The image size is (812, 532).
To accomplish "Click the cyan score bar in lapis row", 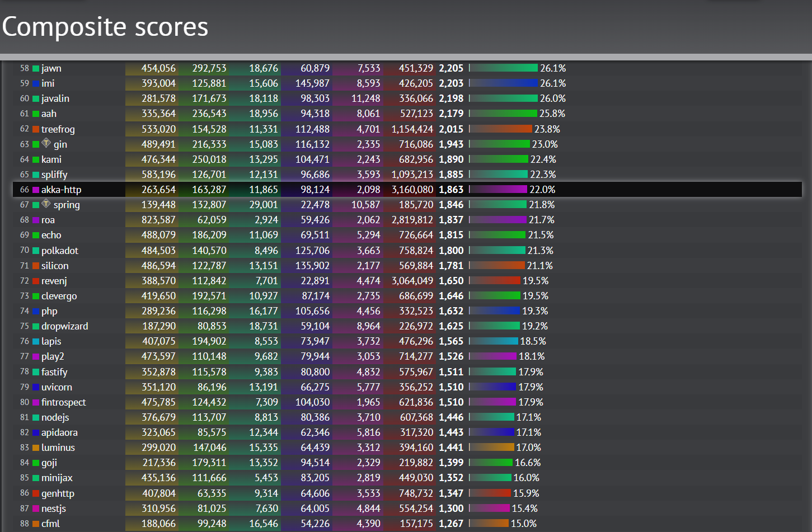I will 494,341.
